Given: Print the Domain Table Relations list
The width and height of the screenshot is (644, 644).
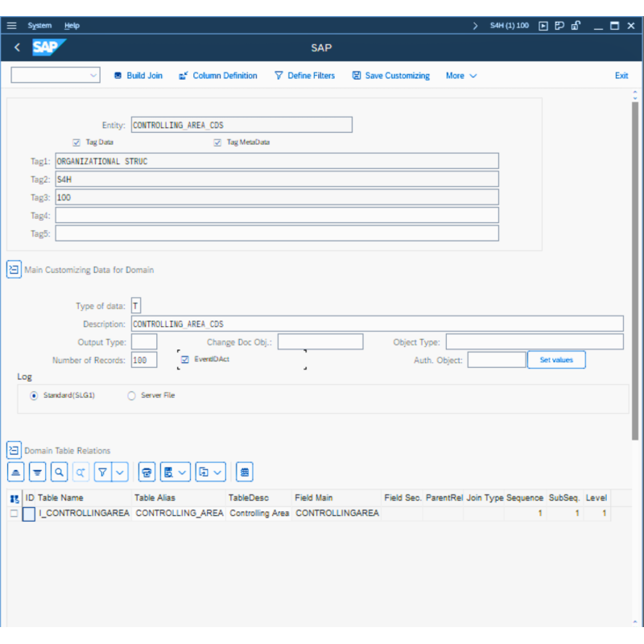Looking at the screenshot, I should [x=147, y=472].
